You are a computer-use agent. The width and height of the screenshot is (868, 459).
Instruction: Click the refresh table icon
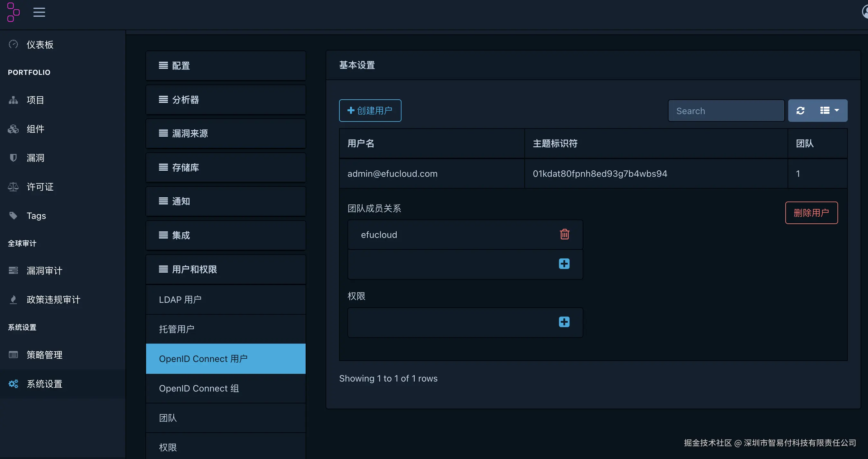click(x=800, y=111)
